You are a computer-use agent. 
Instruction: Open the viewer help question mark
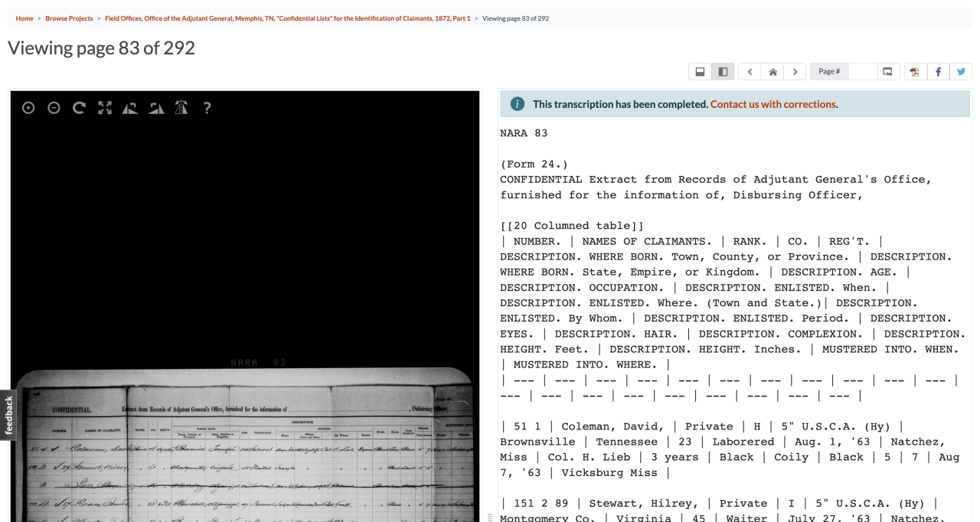(x=207, y=108)
